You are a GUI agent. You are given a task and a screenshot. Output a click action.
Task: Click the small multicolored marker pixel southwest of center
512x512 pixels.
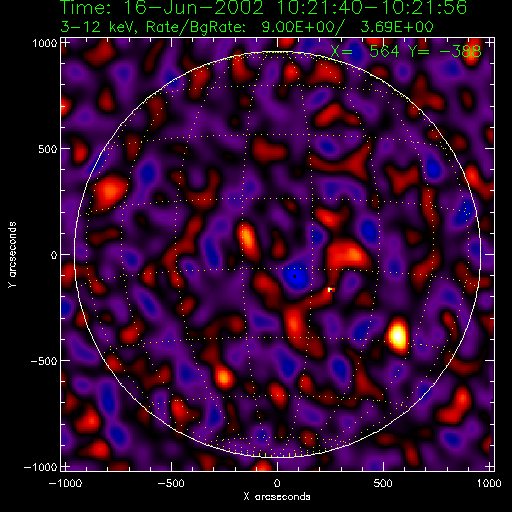pyautogui.click(x=331, y=290)
